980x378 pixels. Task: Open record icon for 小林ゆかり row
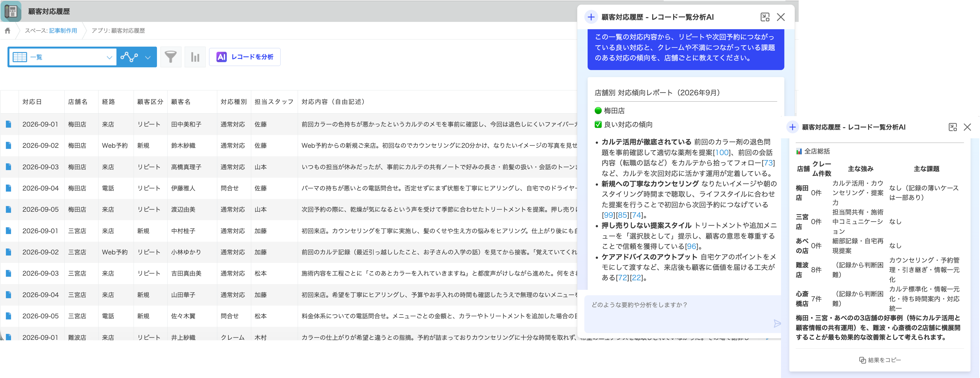click(x=8, y=252)
